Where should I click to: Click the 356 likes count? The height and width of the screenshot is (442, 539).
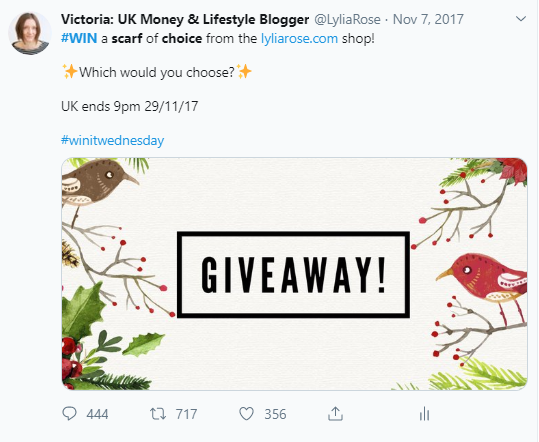pos(275,414)
